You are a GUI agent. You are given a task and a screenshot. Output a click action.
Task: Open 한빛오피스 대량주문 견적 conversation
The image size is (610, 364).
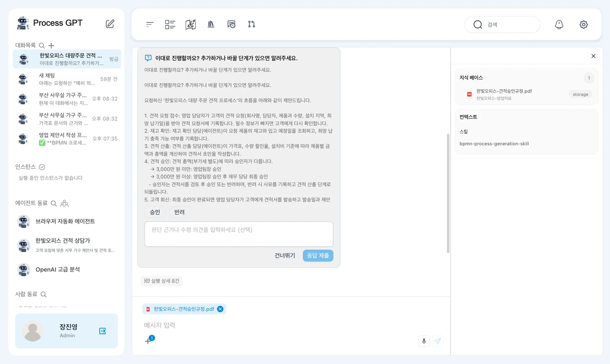pyautogui.click(x=67, y=59)
